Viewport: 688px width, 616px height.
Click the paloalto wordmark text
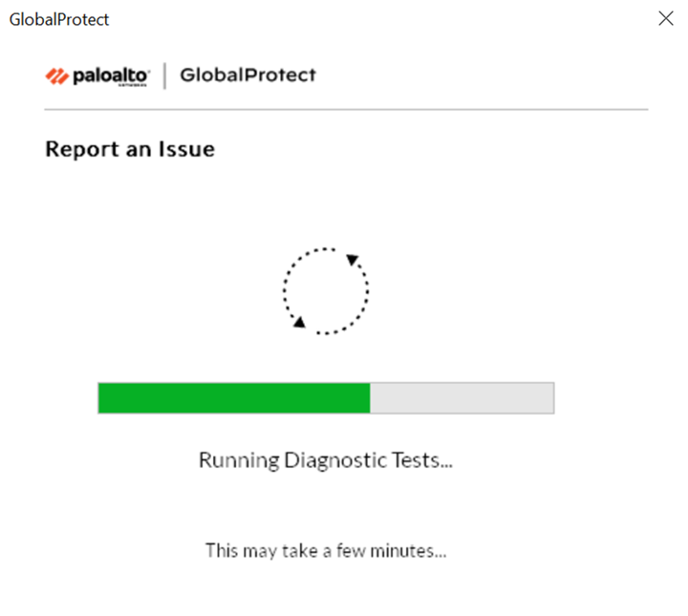(110, 75)
